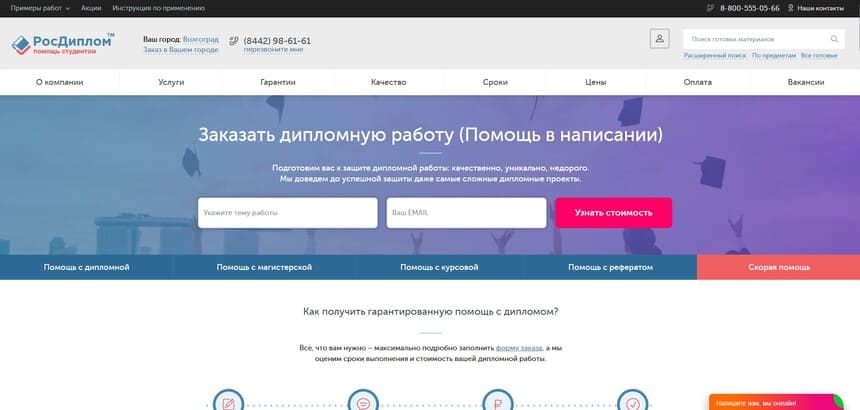
Task: Open the форму заказа link
Action: tap(519, 348)
